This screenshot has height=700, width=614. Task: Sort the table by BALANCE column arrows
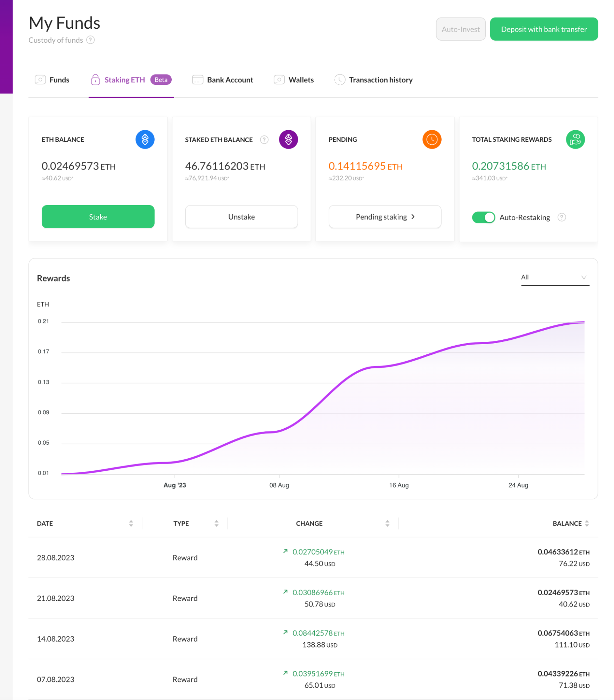coord(587,523)
